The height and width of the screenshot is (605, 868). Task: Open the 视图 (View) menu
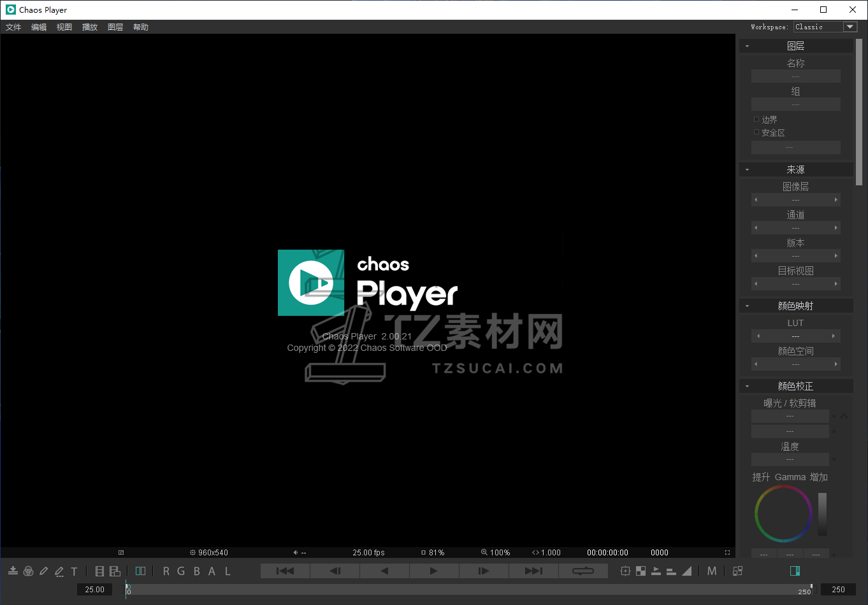(64, 27)
